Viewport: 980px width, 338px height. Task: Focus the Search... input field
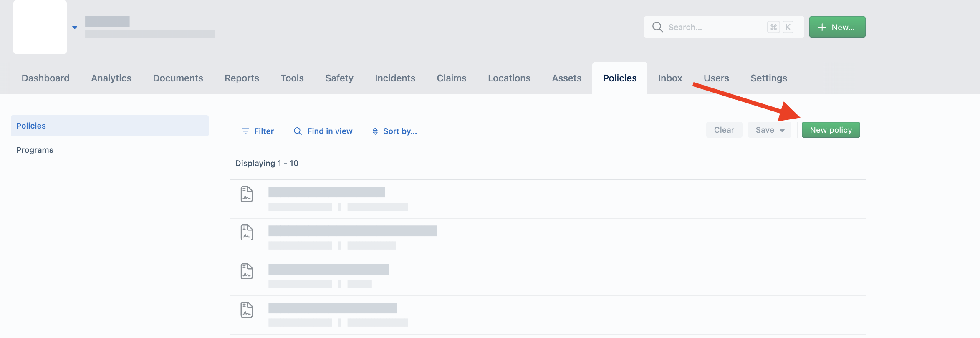coord(724,27)
